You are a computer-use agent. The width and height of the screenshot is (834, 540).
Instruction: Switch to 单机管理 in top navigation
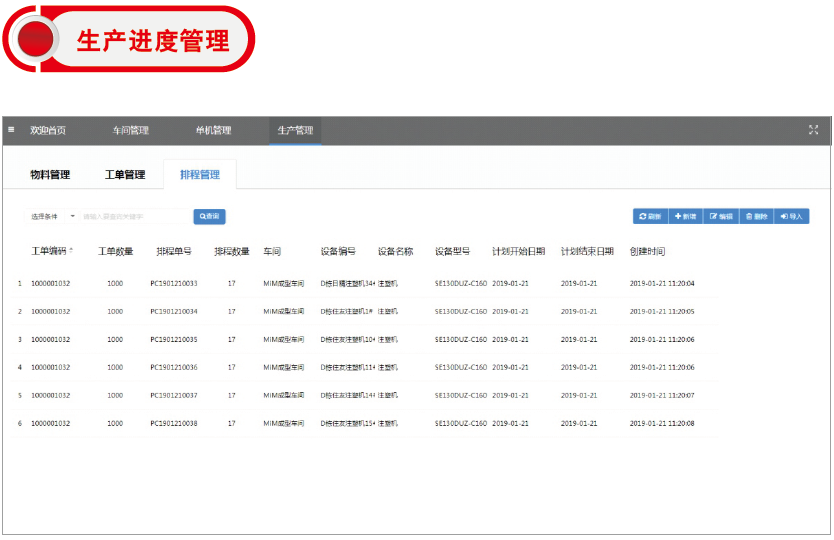pyautogui.click(x=213, y=130)
